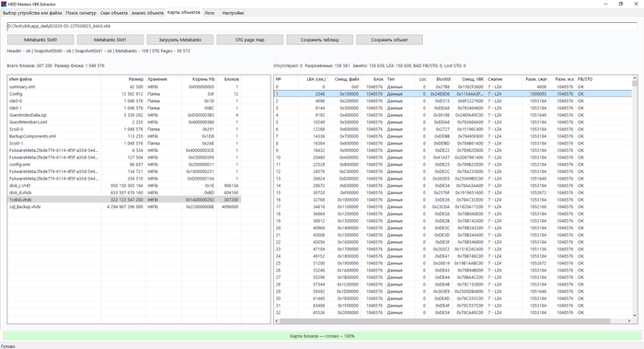Screen dimensions: 644x349
Task: Click the 'Разм. сжат' column header
Action: 535,79
